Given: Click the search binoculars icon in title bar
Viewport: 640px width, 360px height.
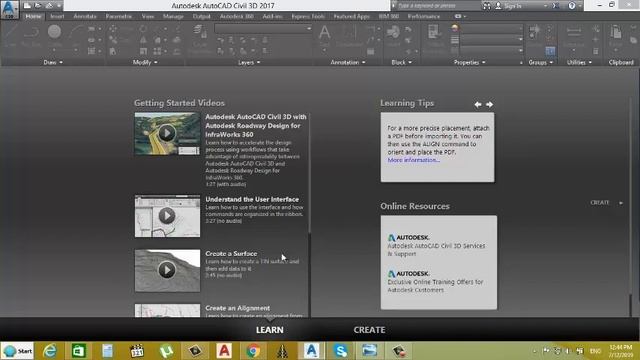Looking at the screenshot, I should pos(487,6).
